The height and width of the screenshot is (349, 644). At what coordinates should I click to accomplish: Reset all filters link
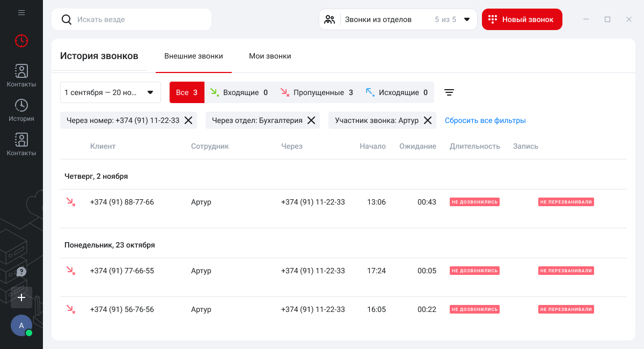coord(485,120)
